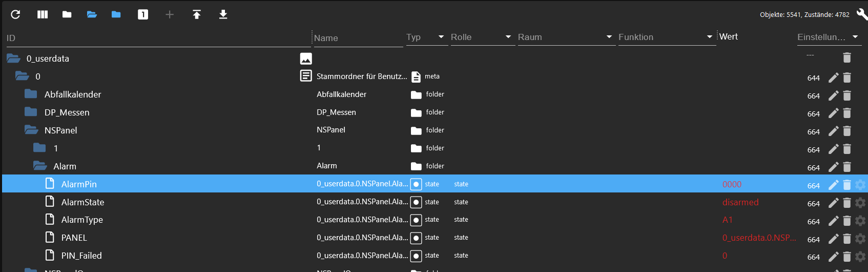This screenshot has height=272, width=868.
Task: Expand the Abfallkalender folder
Action: [x=31, y=94]
